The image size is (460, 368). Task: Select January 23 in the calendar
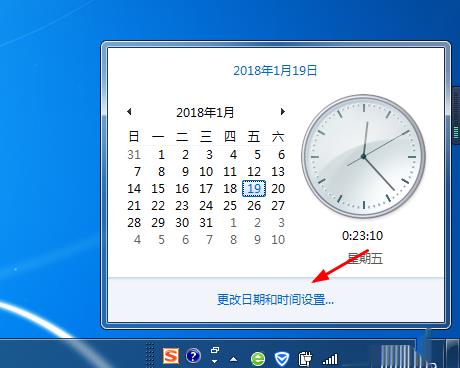click(x=182, y=206)
